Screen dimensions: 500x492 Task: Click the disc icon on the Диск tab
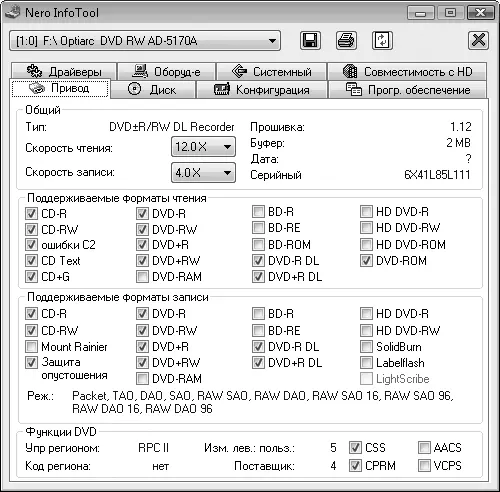tap(135, 89)
